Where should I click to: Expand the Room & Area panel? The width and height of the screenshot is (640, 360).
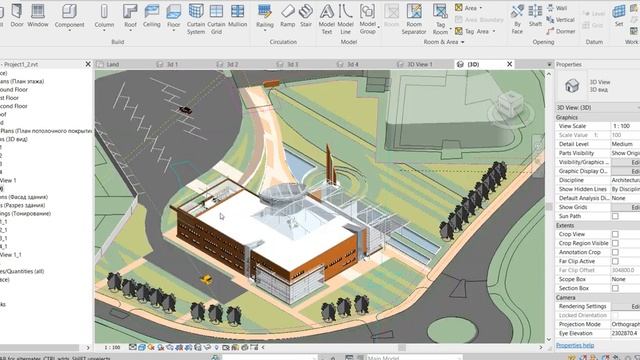pos(444,42)
